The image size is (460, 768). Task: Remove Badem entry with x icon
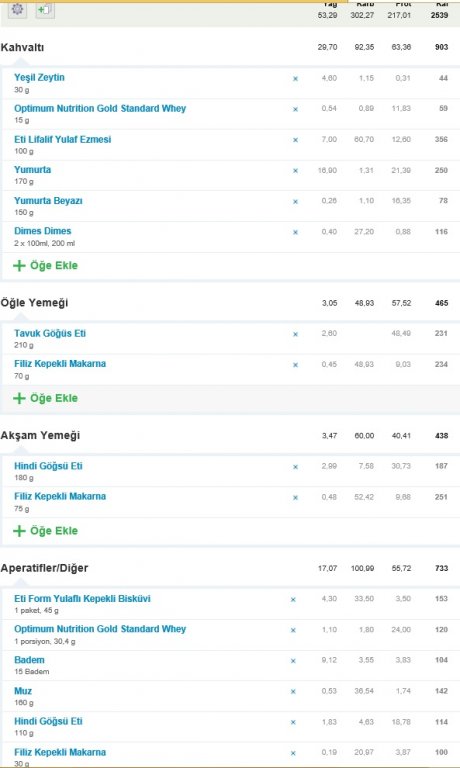click(x=293, y=661)
